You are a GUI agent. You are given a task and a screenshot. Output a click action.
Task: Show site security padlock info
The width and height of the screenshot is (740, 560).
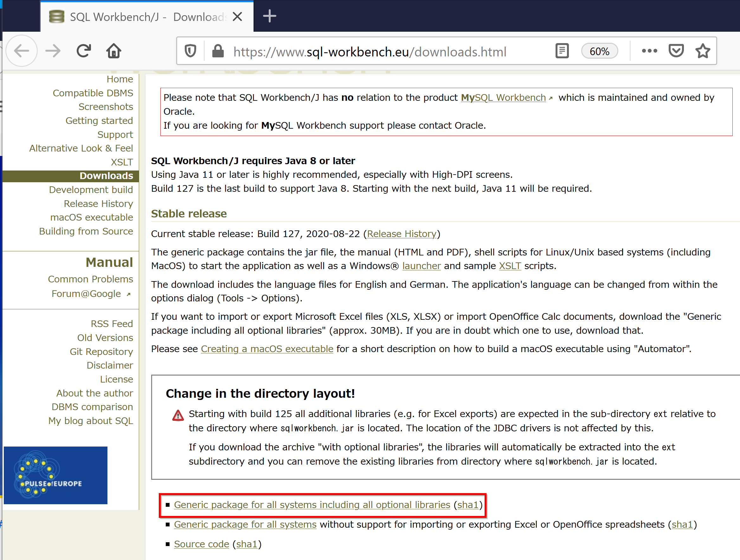pos(218,51)
